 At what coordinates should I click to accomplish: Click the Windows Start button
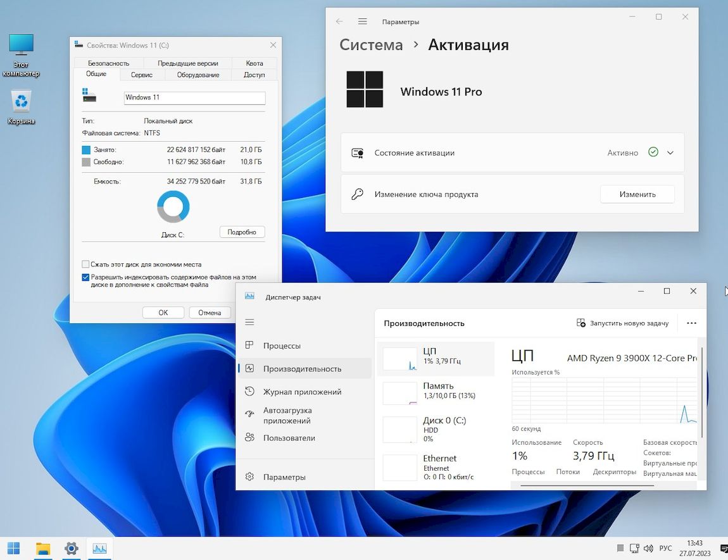click(13, 549)
